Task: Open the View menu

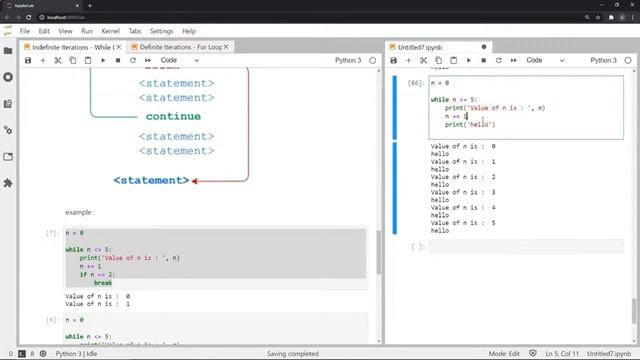Action: click(x=65, y=31)
